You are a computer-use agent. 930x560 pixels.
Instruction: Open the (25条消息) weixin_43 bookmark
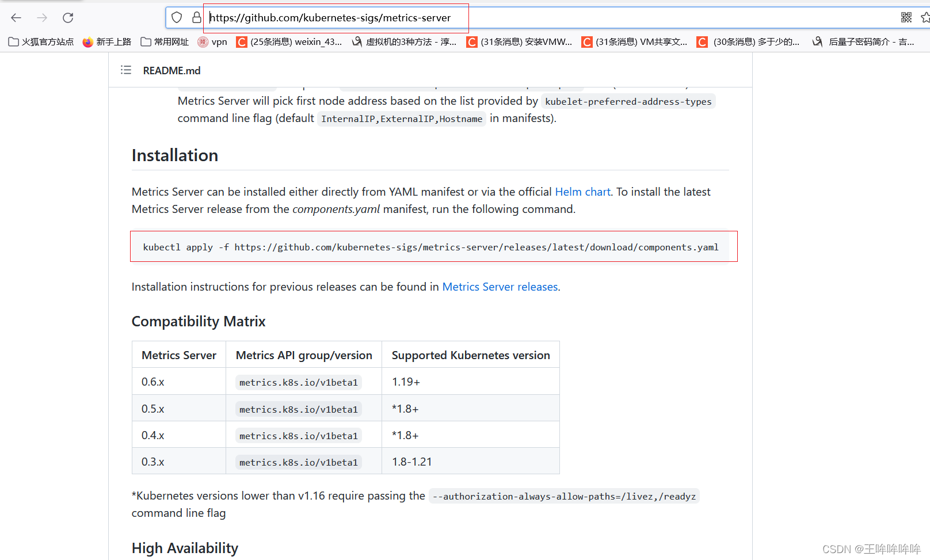coord(289,42)
